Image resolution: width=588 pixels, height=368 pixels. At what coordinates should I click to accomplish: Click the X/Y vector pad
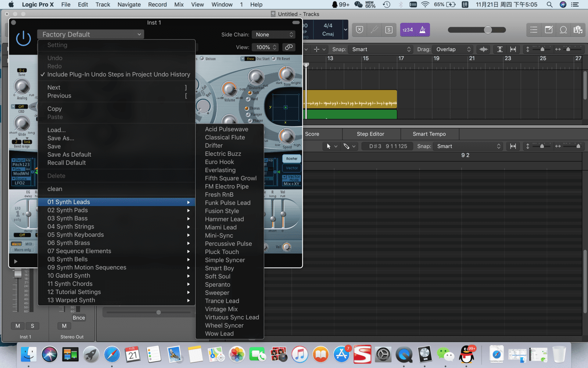click(285, 107)
